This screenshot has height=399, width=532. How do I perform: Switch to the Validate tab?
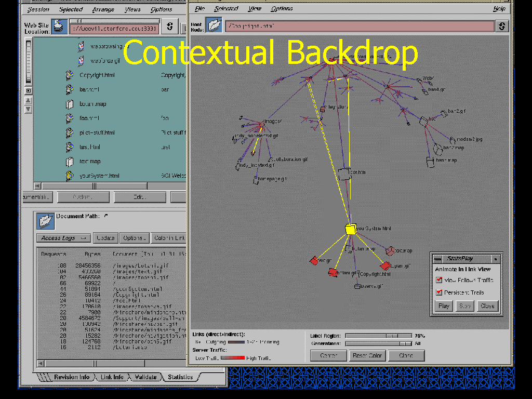(145, 377)
